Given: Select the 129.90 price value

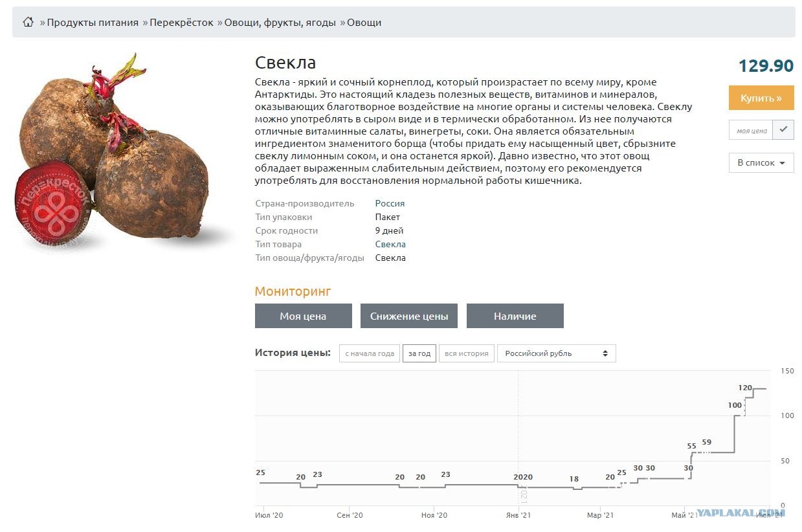Looking at the screenshot, I should (766, 65).
